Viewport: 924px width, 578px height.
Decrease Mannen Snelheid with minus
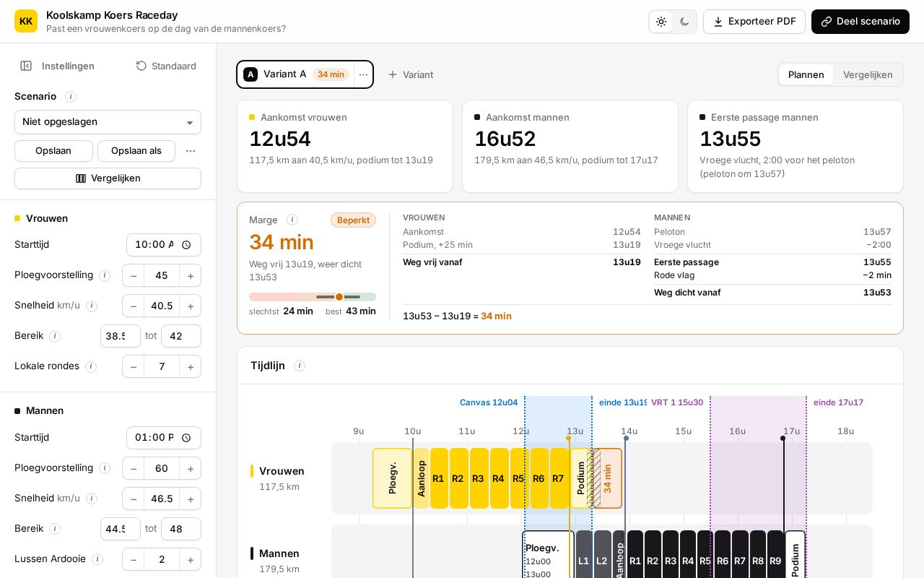click(x=134, y=499)
